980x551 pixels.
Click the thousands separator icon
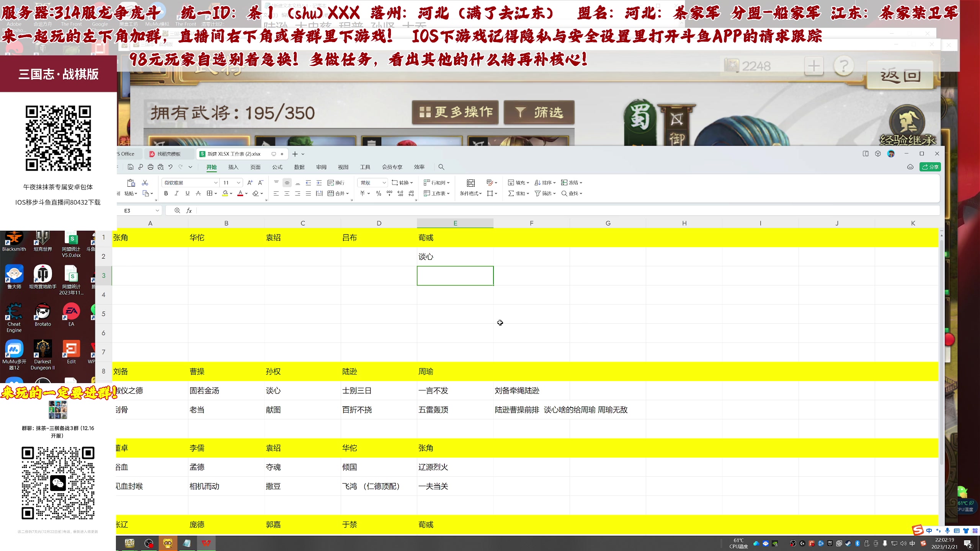point(389,193)
